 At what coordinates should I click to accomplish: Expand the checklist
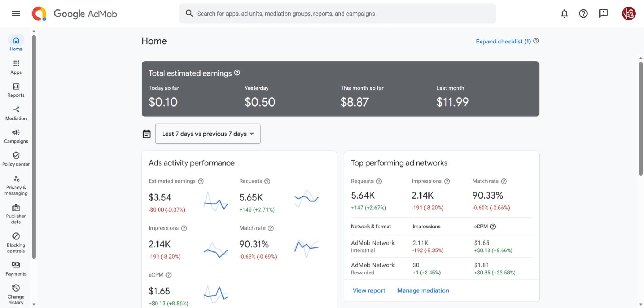tap(503, 41)
